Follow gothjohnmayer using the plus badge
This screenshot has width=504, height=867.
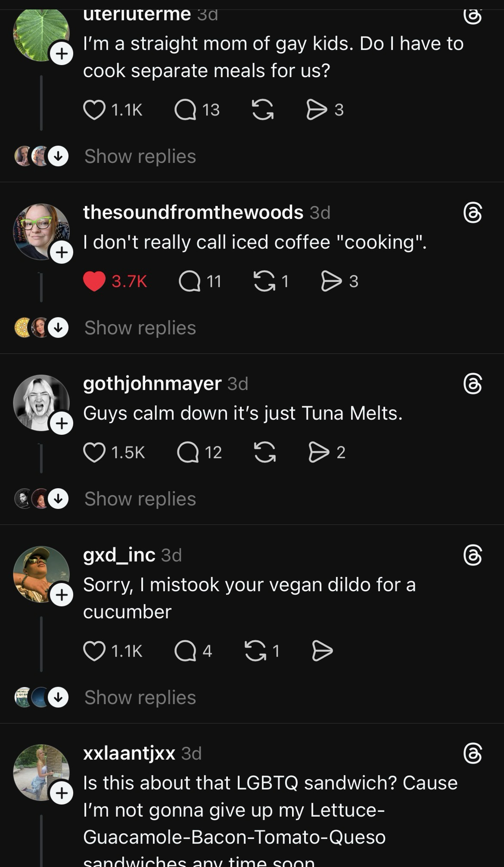[62, 423]
